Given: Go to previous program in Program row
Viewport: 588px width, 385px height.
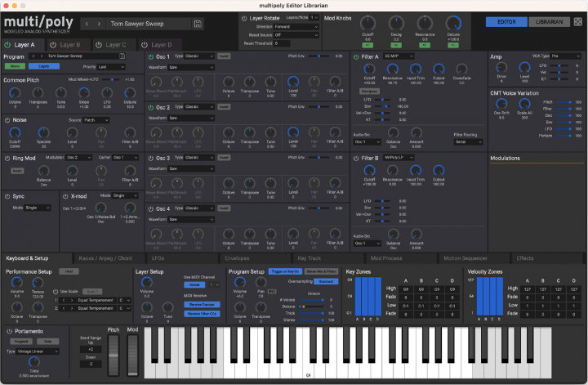Looking at the screenshot, I should pos(33,56).
